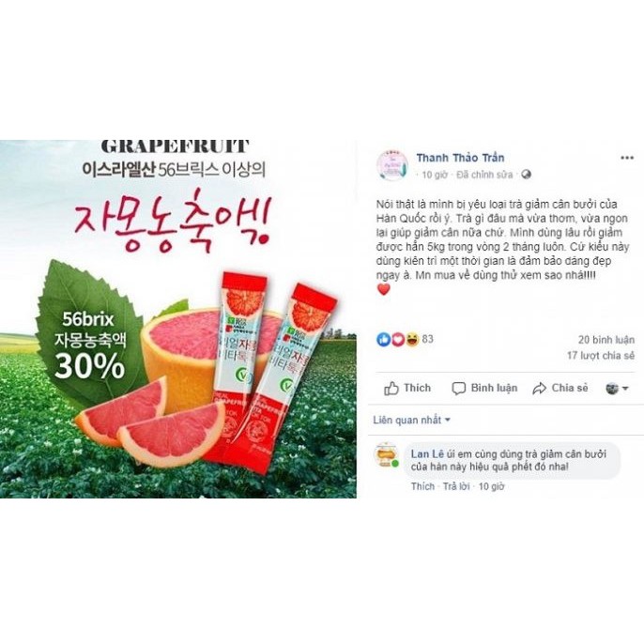
Task: Click the red heart emoji in post
Action: pos(383,290)
